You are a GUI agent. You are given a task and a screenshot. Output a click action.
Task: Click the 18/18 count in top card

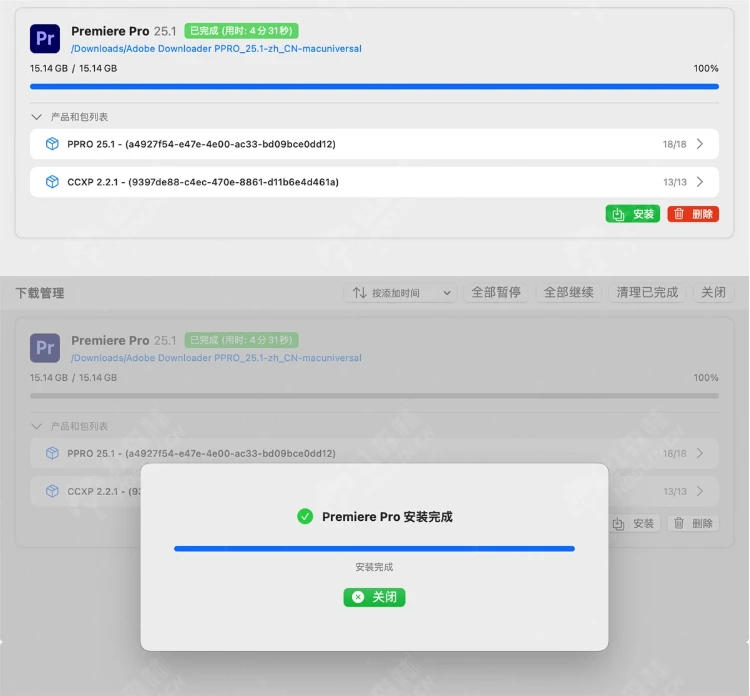click(x=674, y=144)
